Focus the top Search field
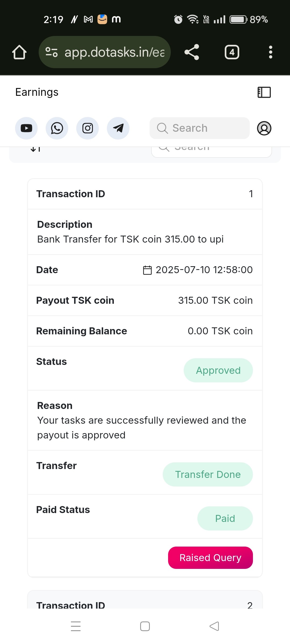 (200, 128)
